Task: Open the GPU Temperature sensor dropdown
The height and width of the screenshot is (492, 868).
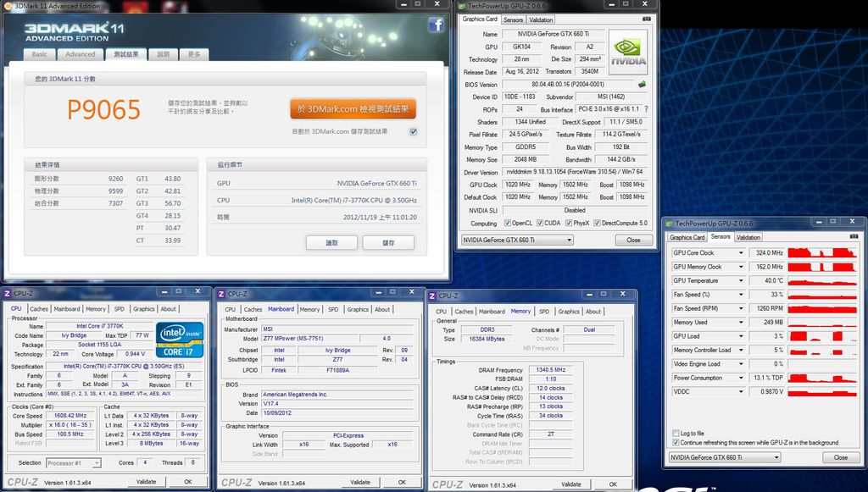Action: (x=741, y=281)
